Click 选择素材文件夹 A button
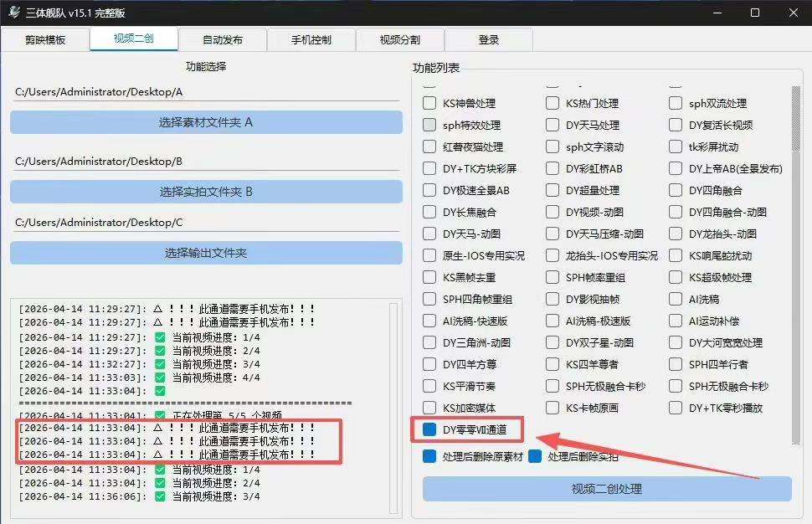Screen dimensions: 812x524 (206, 122)
